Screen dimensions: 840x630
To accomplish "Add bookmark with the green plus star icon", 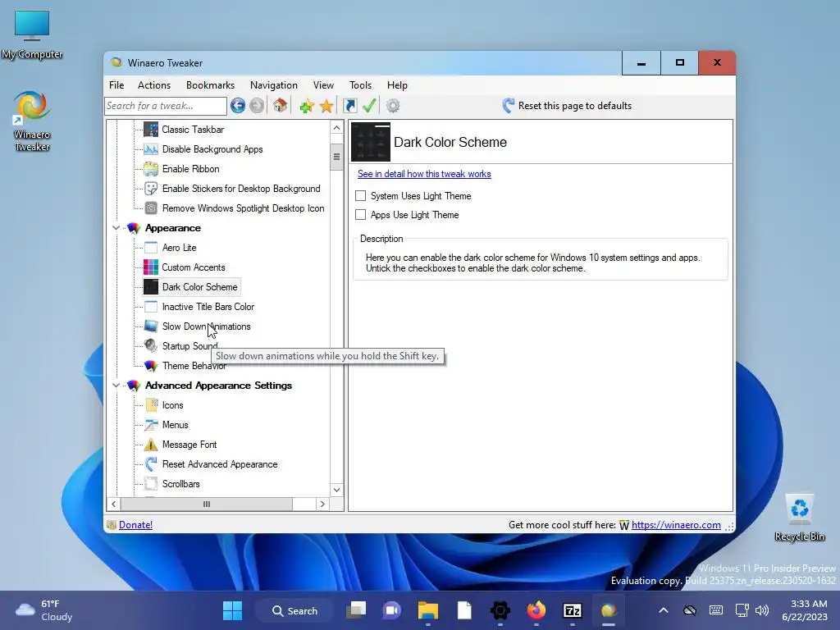I will [x=307, y=106].
